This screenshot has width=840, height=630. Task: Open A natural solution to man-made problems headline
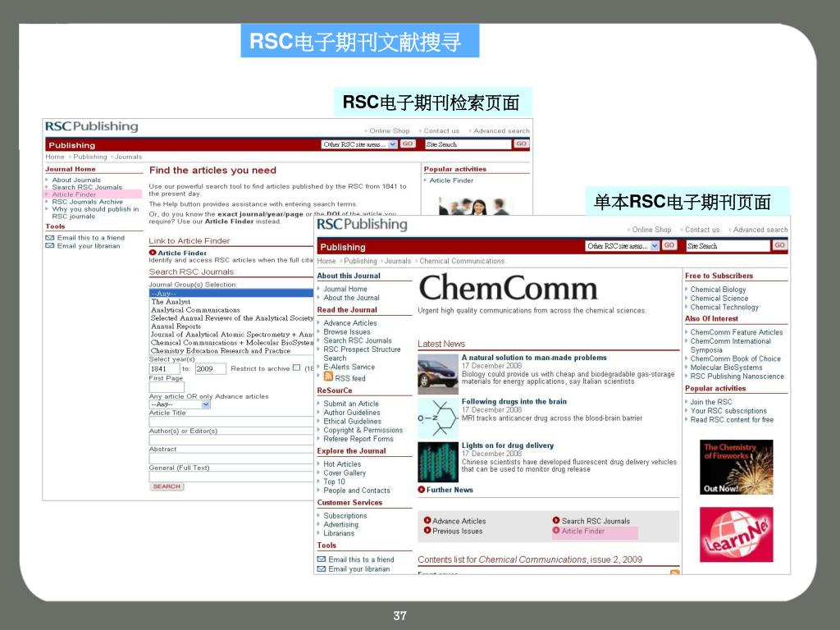tap(534, 358)
